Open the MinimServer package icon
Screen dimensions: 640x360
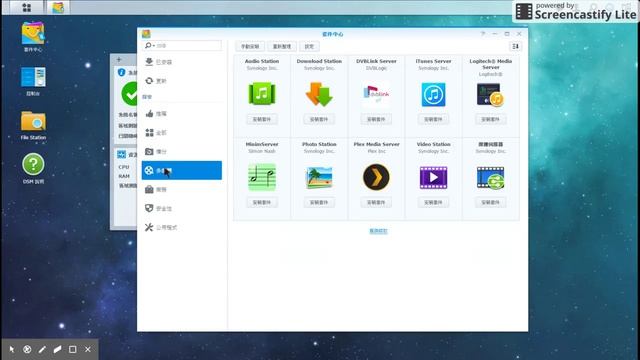(262, 177)
